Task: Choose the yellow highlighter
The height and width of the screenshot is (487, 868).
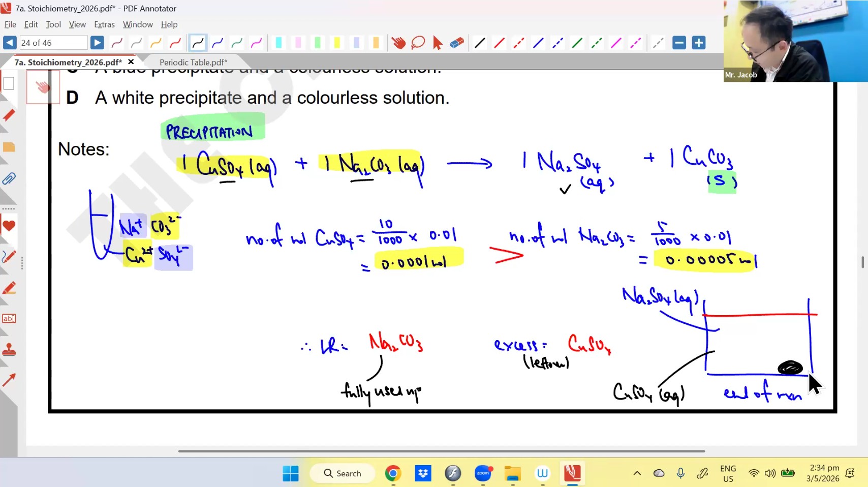Action: point(336,43)
